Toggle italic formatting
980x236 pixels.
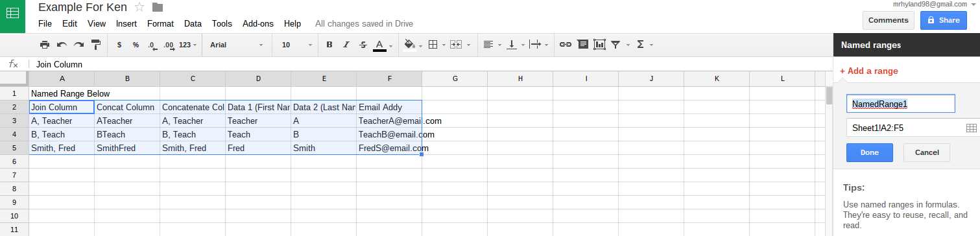346,45
